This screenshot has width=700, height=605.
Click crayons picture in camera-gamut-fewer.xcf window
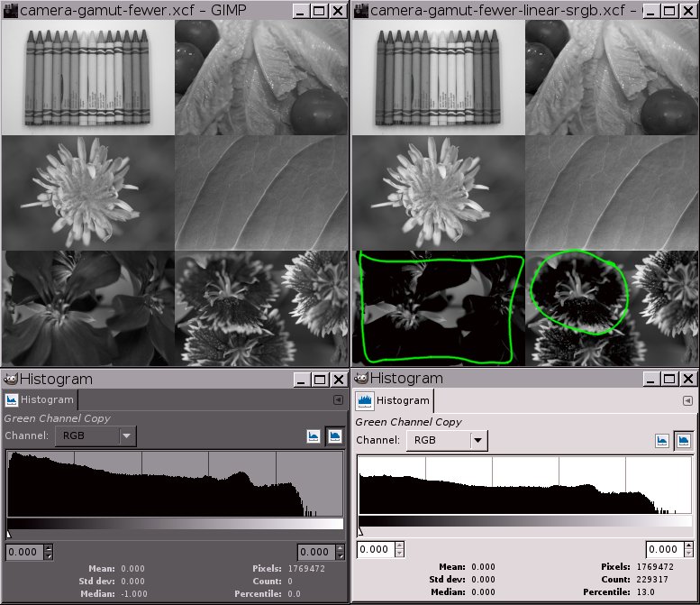(88, 78)
